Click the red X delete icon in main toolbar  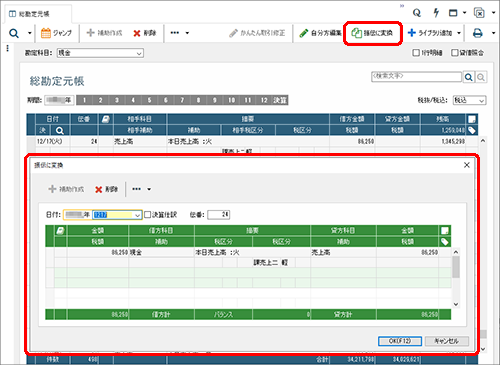137,33
